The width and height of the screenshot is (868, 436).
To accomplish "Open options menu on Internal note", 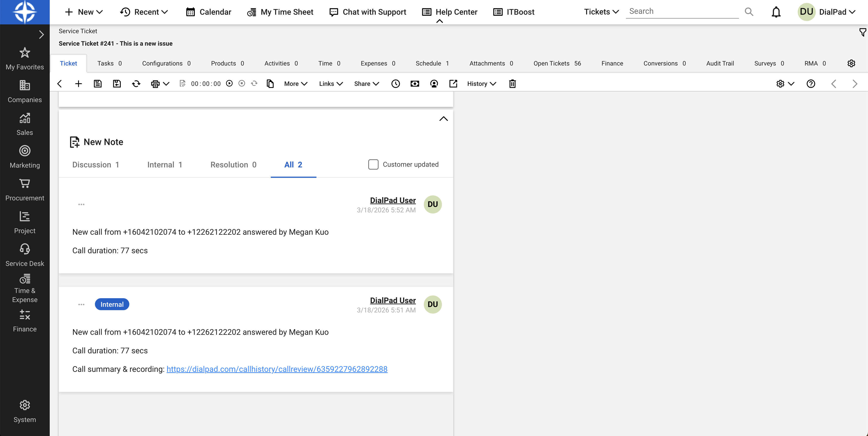I will [81, 304].
